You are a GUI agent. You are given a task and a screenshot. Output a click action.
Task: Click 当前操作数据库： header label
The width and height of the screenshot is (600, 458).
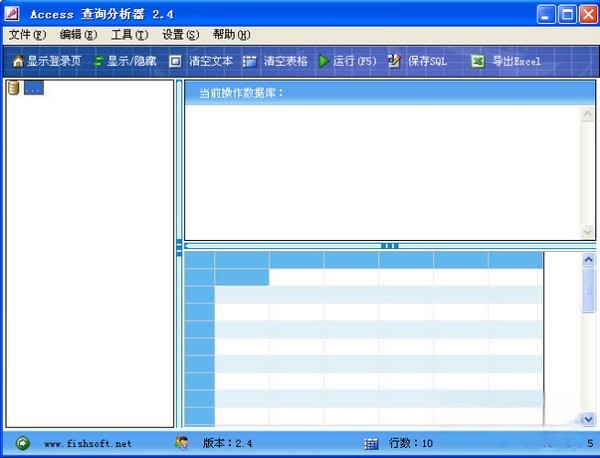click(241, 93)
